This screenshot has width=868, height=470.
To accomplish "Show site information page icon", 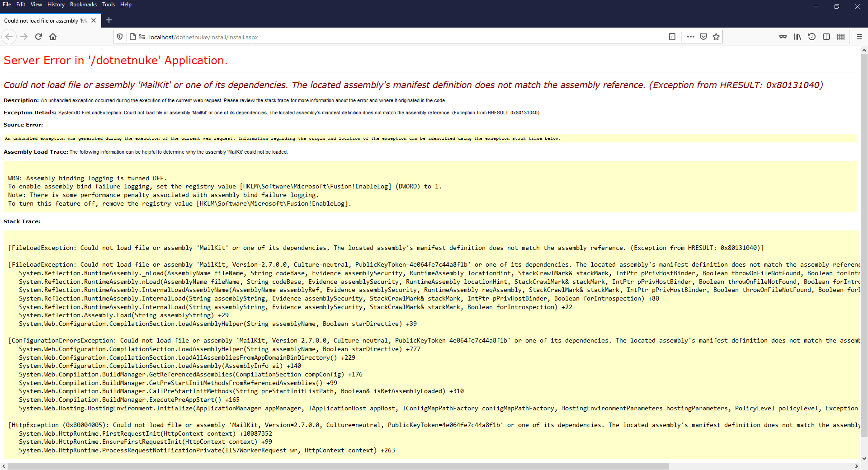I will (x=132, y=37).
